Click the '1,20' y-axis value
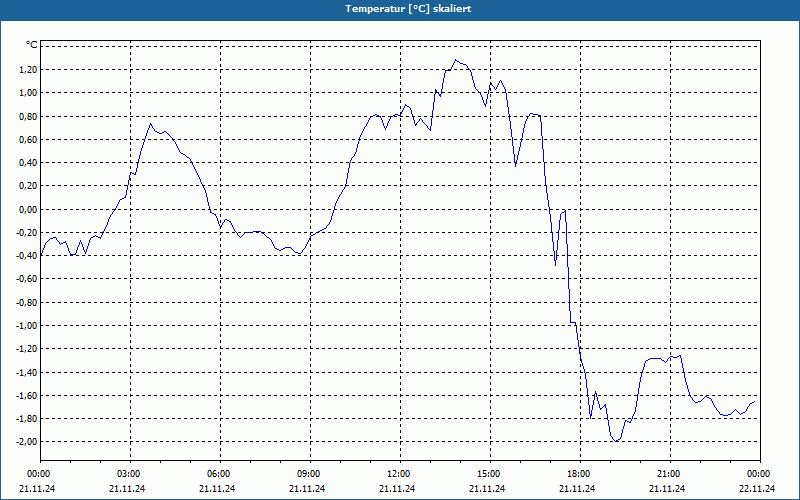Image resolution: width=800 pixels, height=500 pixels. pos(29,69)
